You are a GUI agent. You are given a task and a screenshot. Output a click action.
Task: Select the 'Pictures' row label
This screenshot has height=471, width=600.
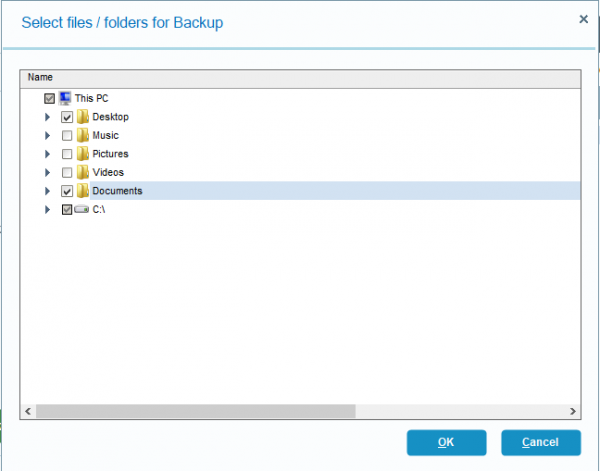tap(111, 154)
